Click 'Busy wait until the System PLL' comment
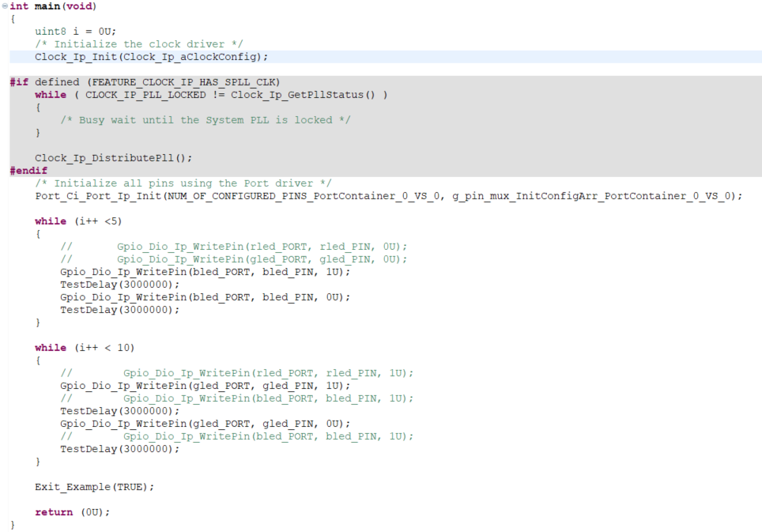762x532 pixels. pyautogui.click(x=205, y=120)
